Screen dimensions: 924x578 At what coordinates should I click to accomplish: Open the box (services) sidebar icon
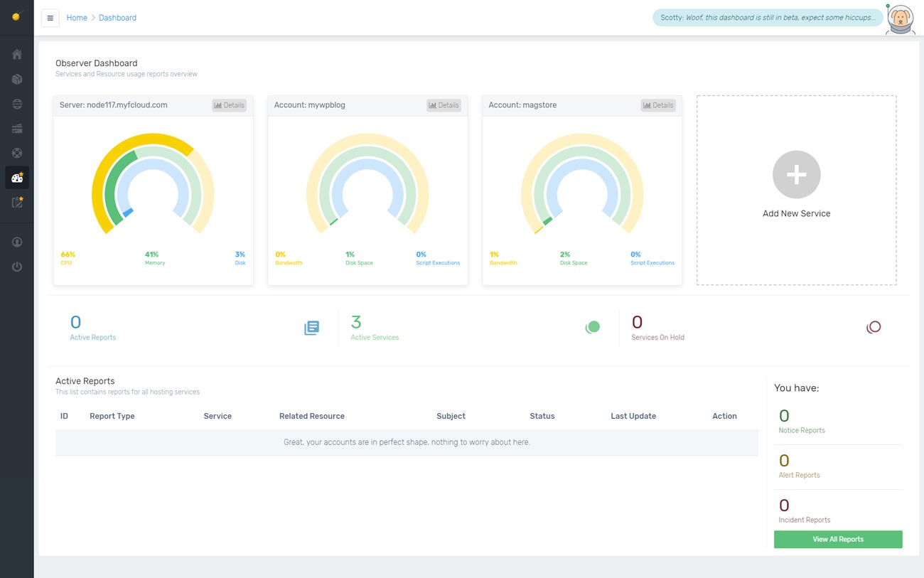click(17, 80)
